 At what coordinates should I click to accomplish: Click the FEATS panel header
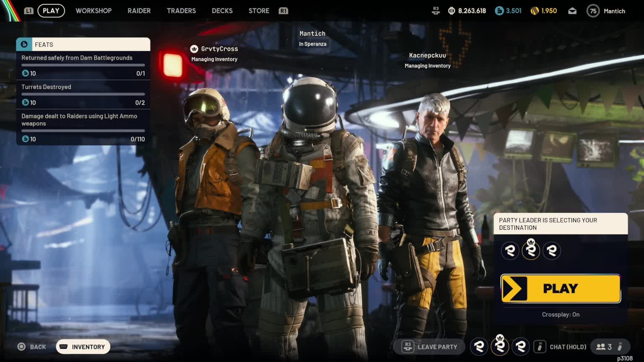83,44
